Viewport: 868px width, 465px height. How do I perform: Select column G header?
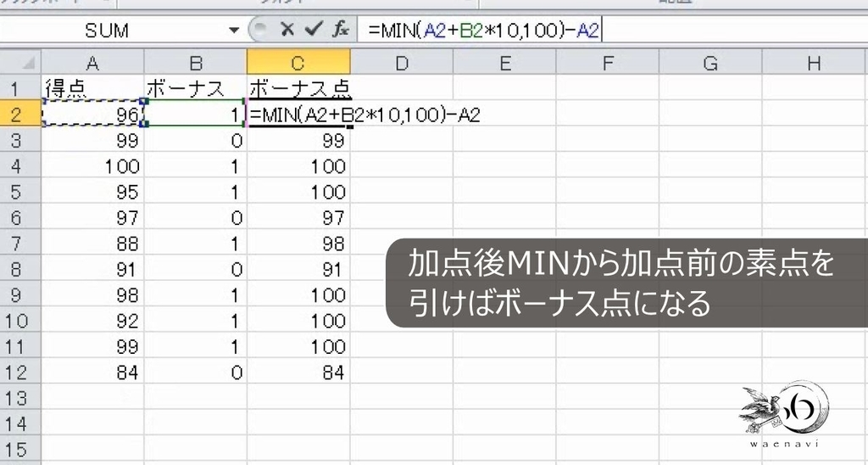point(710,62)
